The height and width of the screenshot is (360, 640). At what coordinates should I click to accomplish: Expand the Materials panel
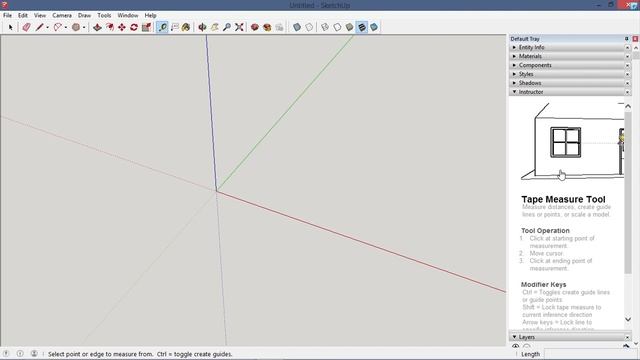pos(514,56)
